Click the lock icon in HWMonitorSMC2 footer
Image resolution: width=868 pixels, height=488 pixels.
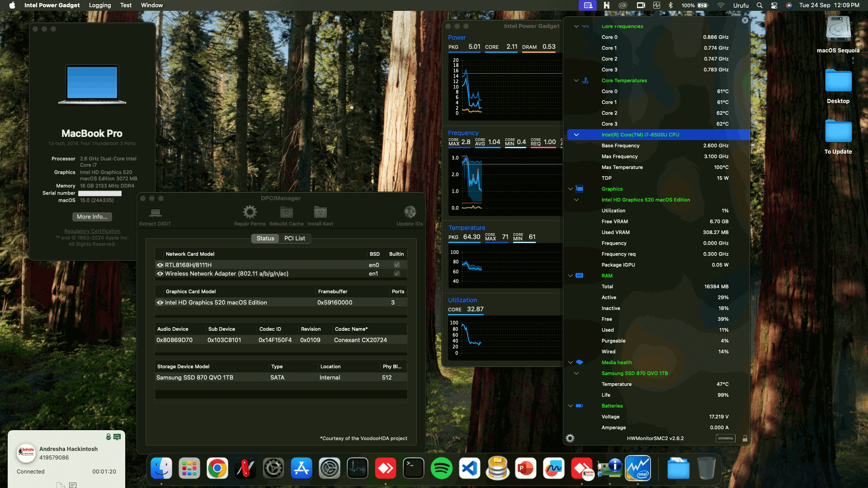pos(745,438)
